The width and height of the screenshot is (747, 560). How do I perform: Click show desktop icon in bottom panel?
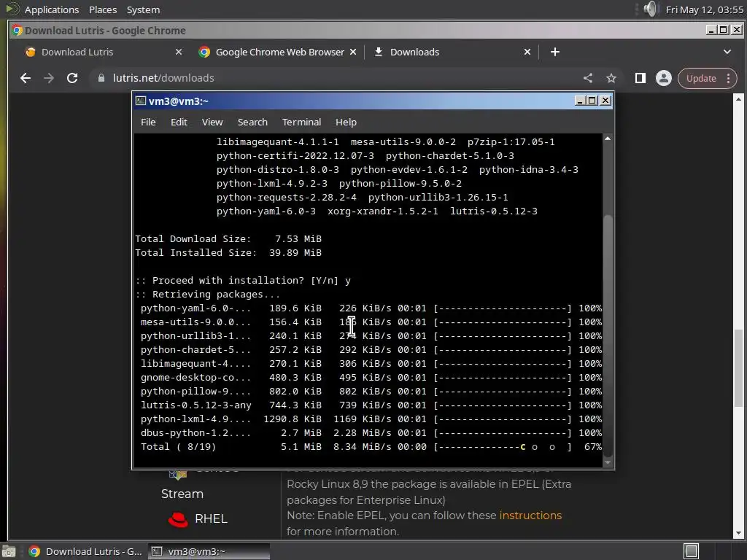coord(9,551)
